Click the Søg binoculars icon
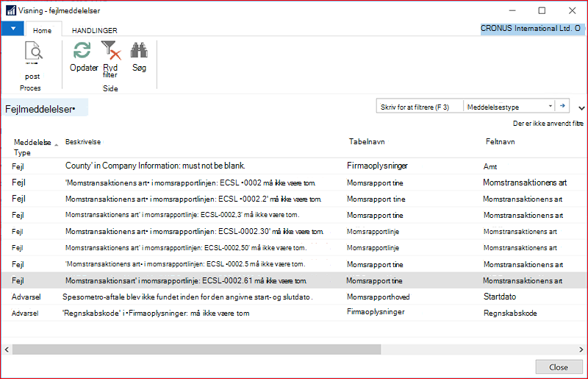The height and width of the screenshot is (379, 588). pos(139,50)
